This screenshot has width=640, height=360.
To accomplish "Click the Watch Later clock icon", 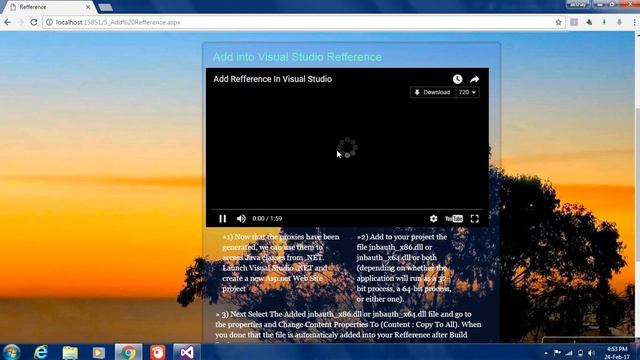I will click(x=458, y=79).
